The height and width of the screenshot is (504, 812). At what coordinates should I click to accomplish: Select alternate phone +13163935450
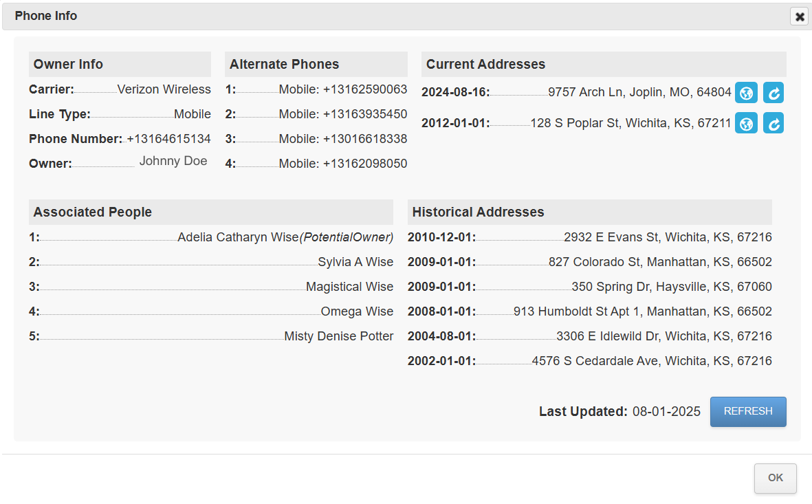coord(364,114)
